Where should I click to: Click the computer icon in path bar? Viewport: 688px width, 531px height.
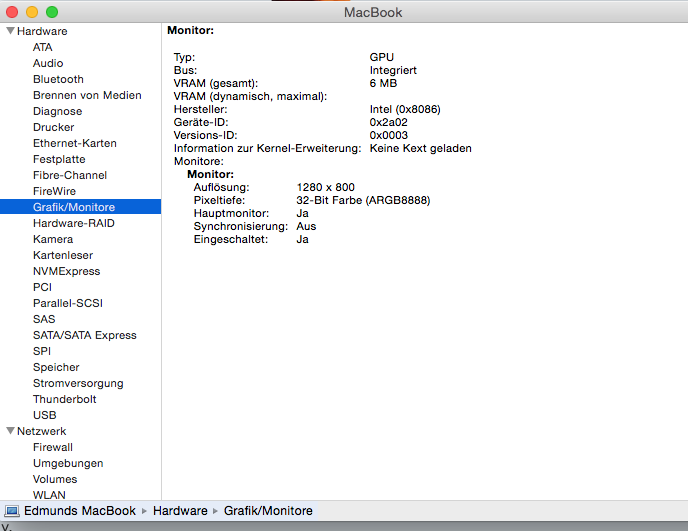[12, 511]
